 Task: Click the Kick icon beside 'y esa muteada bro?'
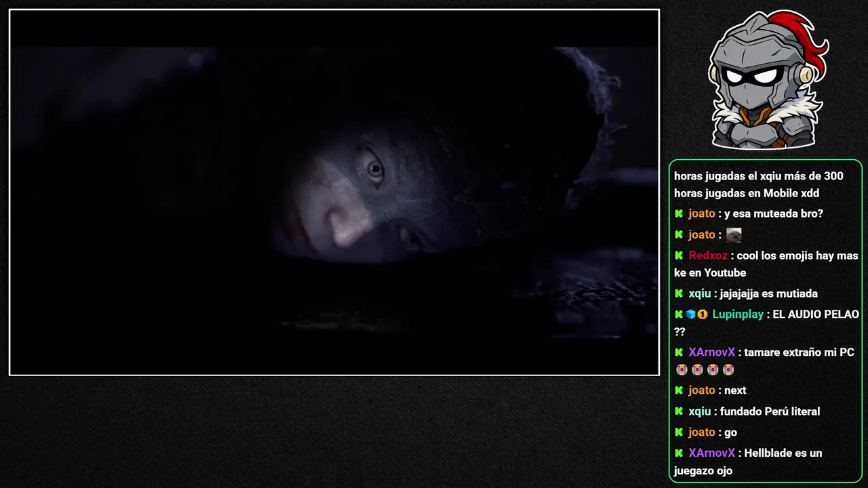tap(679, 213)
